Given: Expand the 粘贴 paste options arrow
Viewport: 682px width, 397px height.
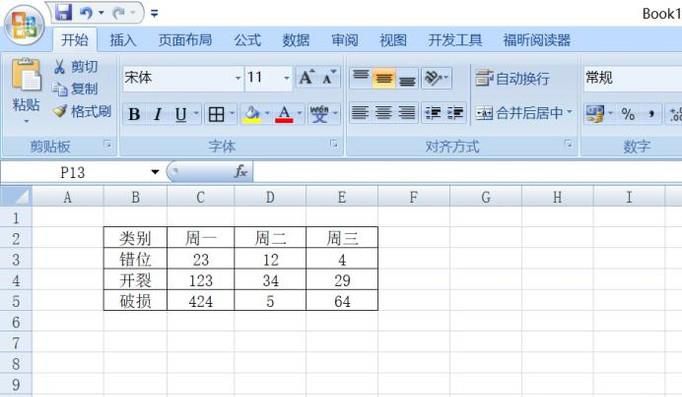Looking at the screenshot, I should pyautogui.click(x=26, y=121).
